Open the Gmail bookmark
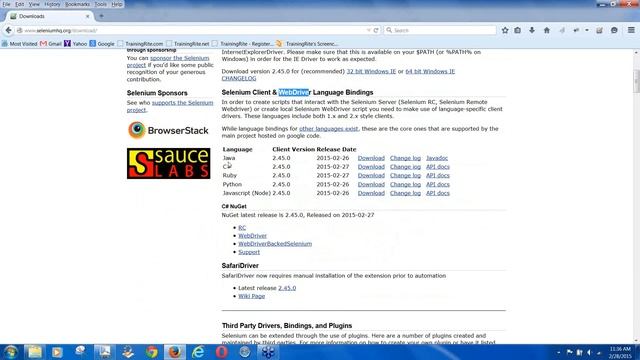640x360 pixels. click(x=51, y=44)
